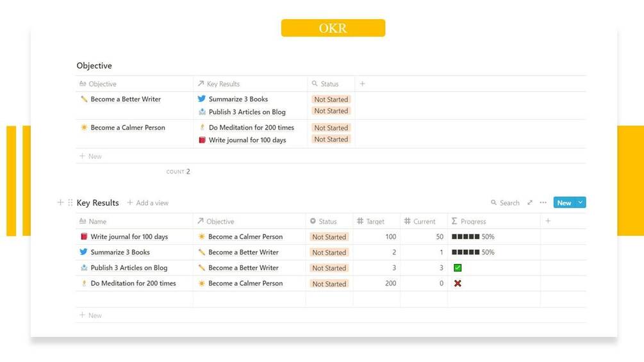This screenshot has width=644, height=362.
Task: Select the Objective database heading
Action: [x=94, y=65]
